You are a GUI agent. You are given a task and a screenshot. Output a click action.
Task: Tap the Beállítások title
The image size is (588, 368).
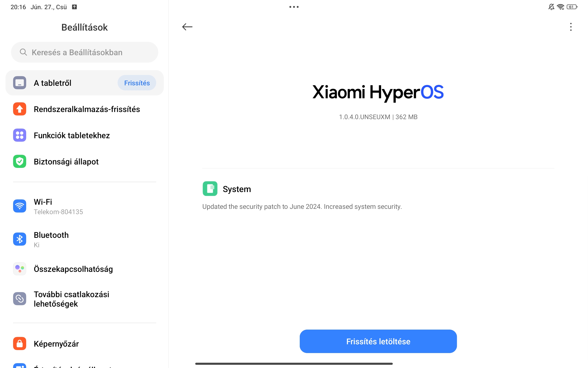click(x=84, y=27)
